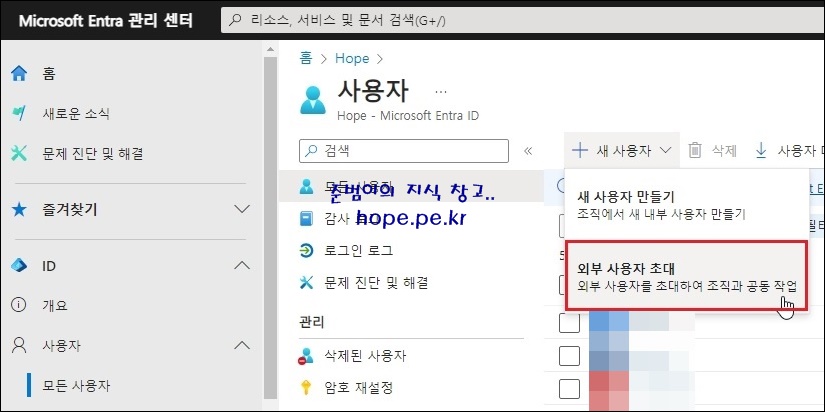Select 새 사용자 만들기 menu entry

click(x=686, y=205)
